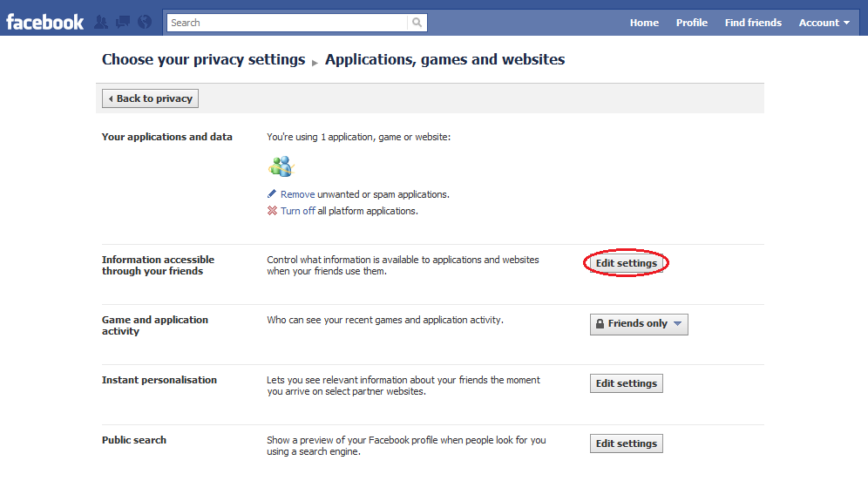Click Turn off platform applications link
868x501 pixels.
point(298,211)
